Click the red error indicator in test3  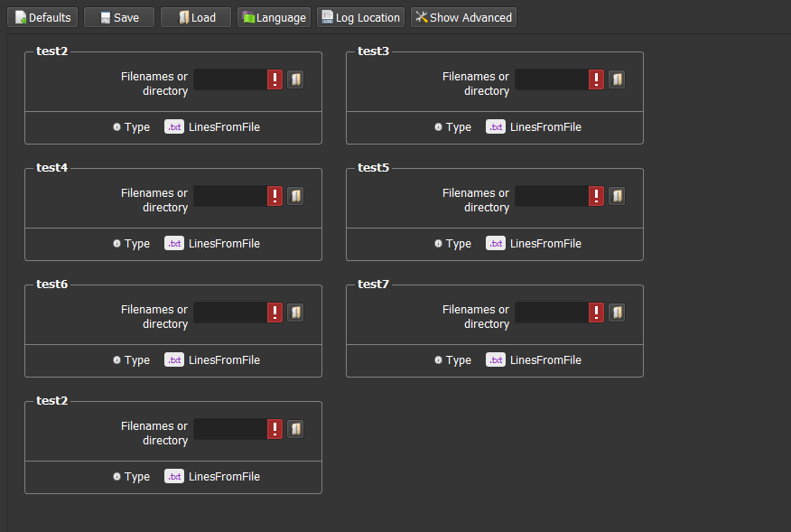(x=597, y=79)
